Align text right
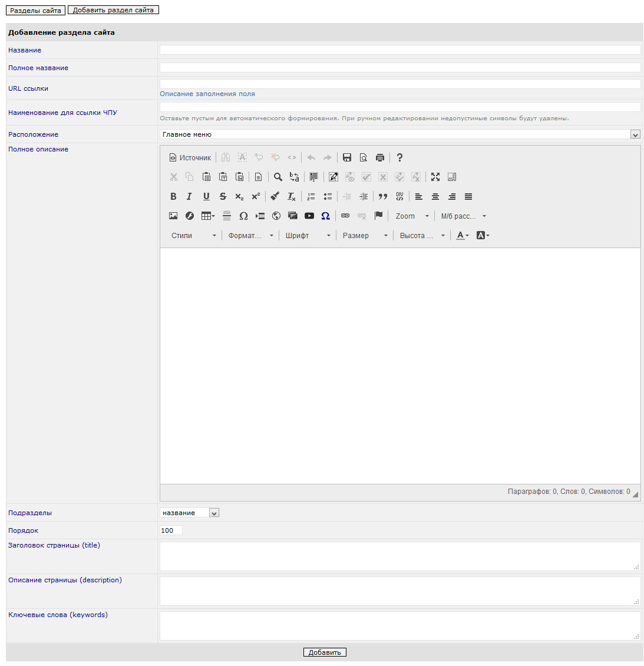This screenshot has height=666, width=644. point(452,196)
